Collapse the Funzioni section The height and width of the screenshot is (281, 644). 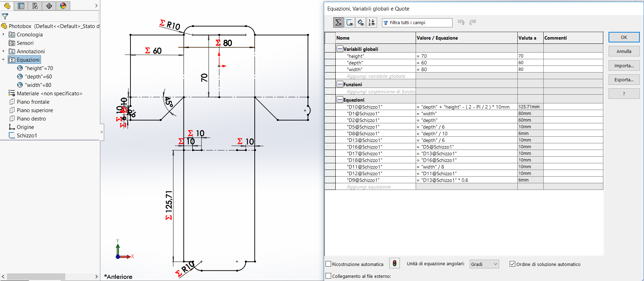click(x=340, y=84)
